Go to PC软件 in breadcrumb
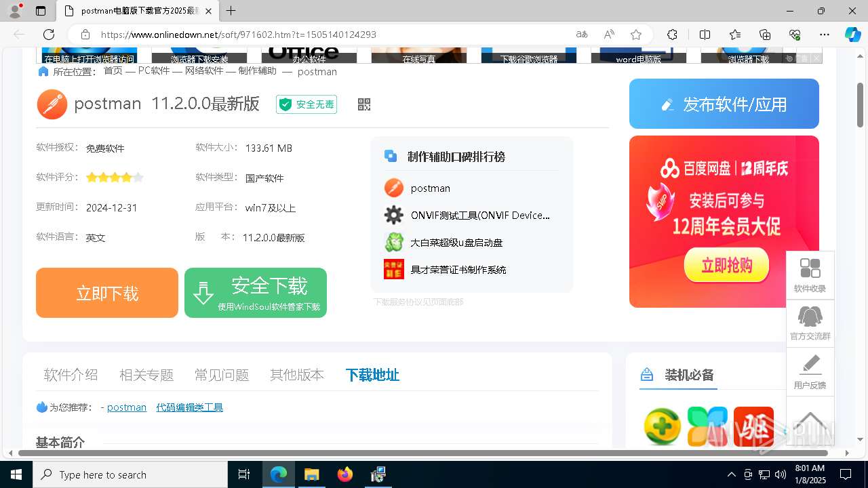 [154, 71]
